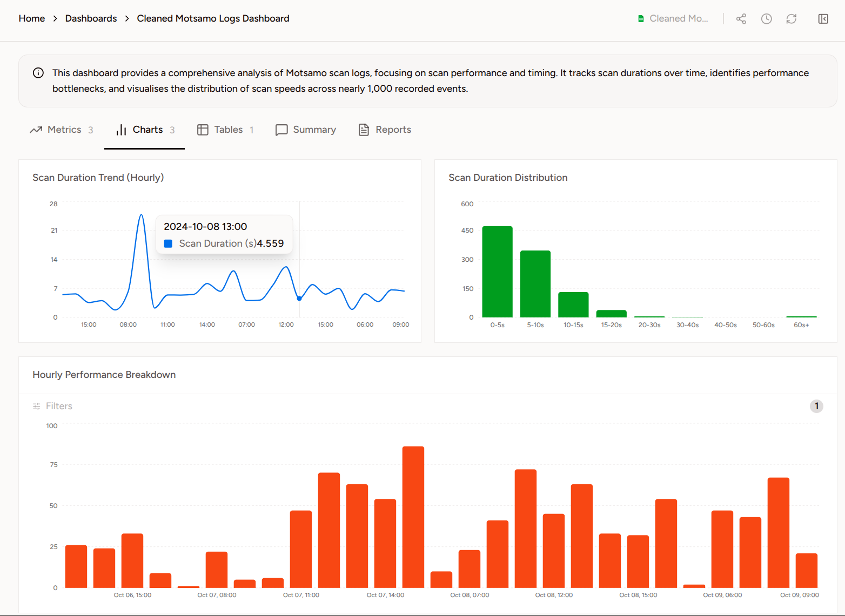
Task: Click the orange bar above Oct 06, 15:00 label
Action: pos(132,561)
